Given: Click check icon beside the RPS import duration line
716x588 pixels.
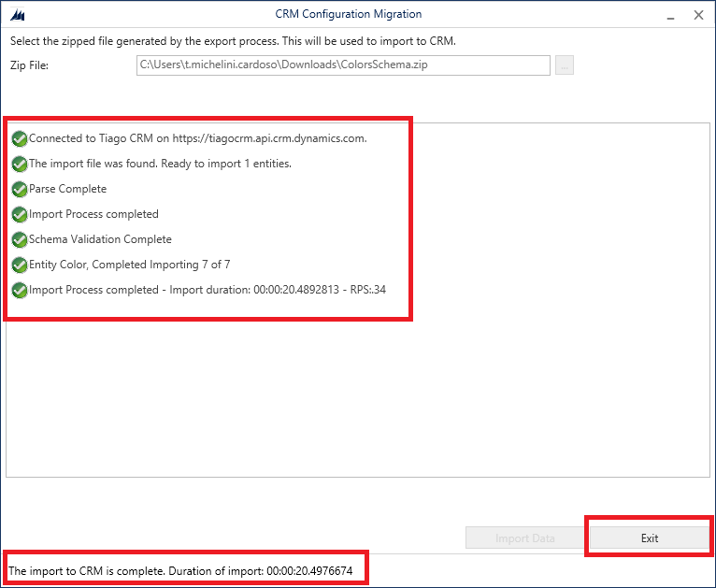Looking at the screenshot, I should click(20, 290).
